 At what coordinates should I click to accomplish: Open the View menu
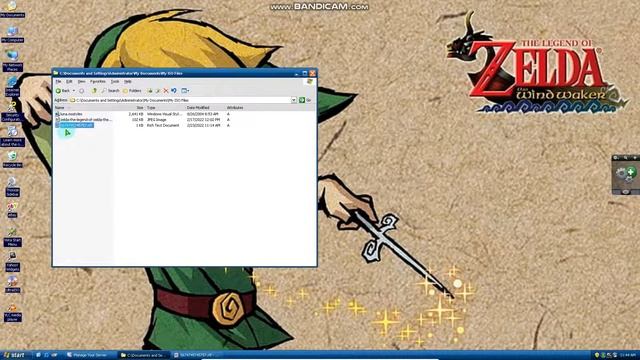tap(81, 82)
